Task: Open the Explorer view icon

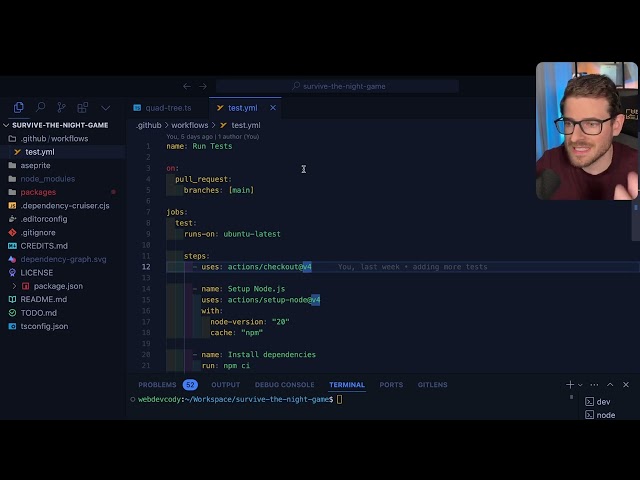Action: pyautogui.click(x=19, y=107)
